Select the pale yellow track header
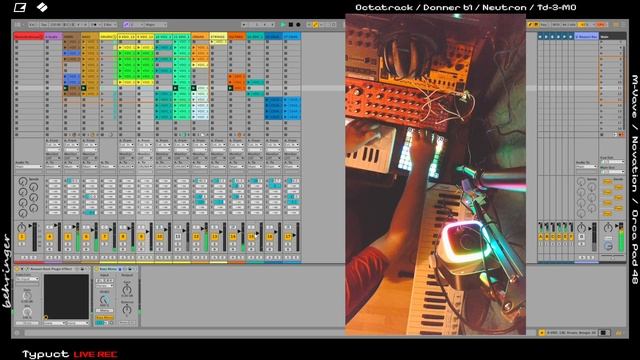640x360 pixels. pos(218,36)
